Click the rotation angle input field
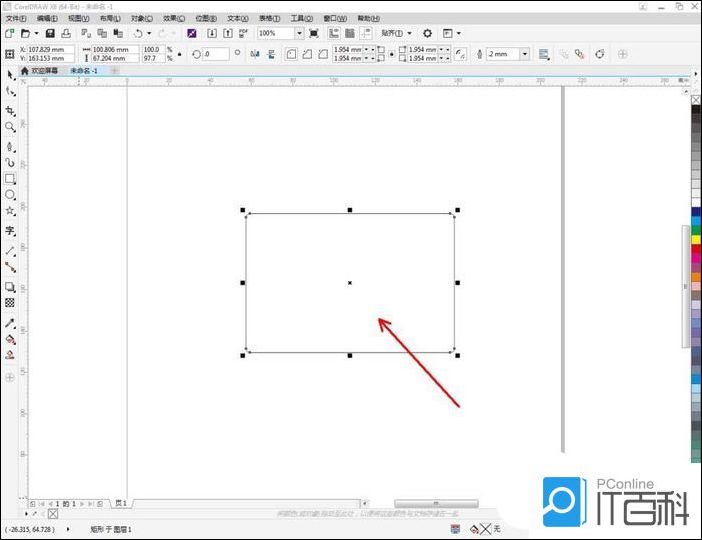 [x=216, y=54]
